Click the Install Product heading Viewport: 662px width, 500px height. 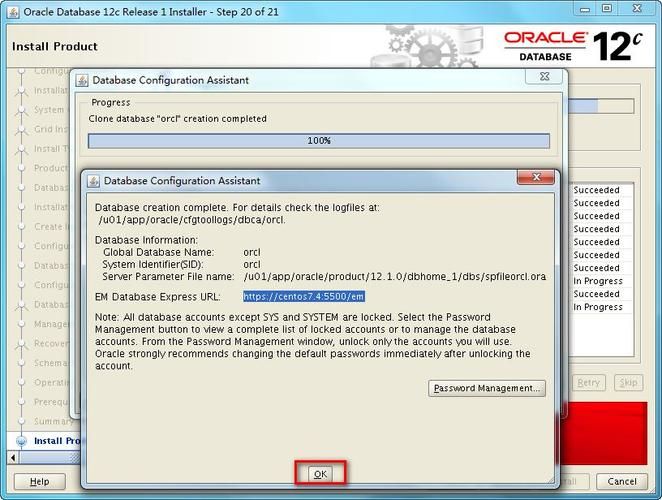tap(55, 46)
